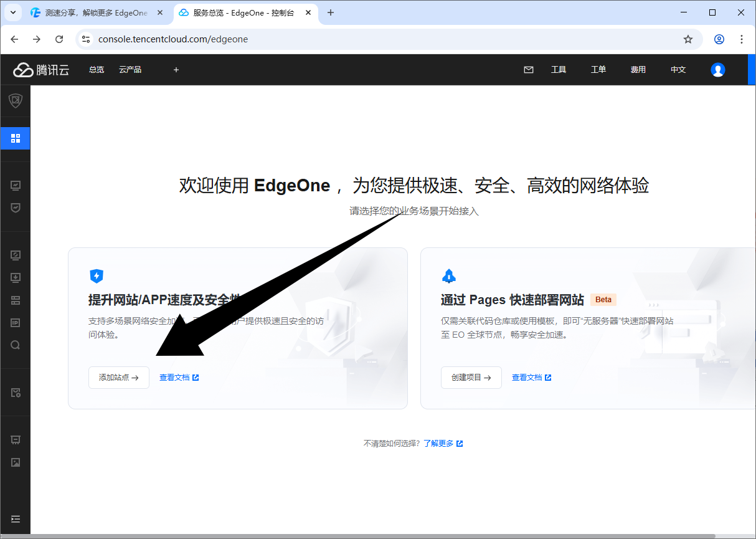Select the download icon in left sidebar
This screenshot has height=539, width=756.
[15, 277]
